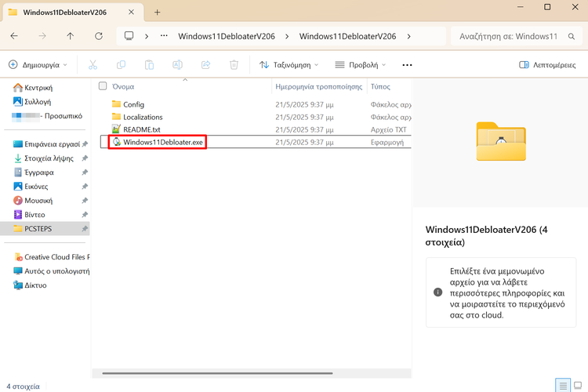Switch to large thumbnails view icon in status bar
This screenshot has width=588, height=392.
(578, 385)
